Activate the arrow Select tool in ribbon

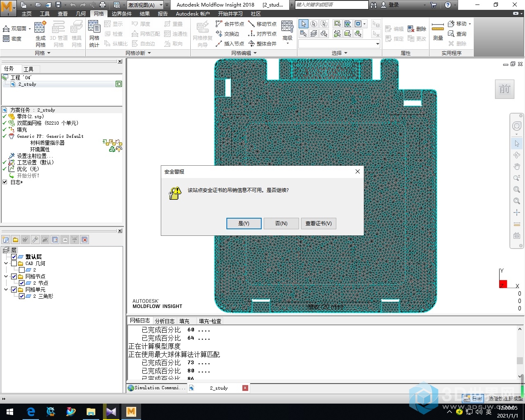[304, 24]
